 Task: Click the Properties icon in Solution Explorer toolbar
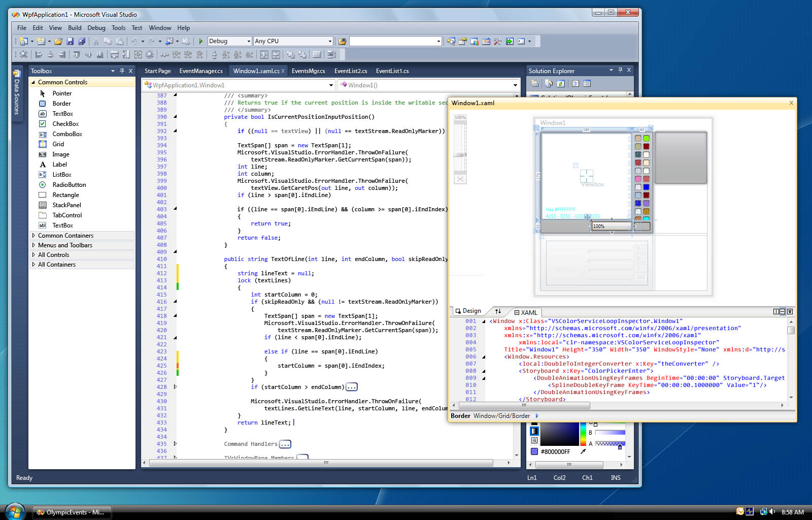(x=587, y=83)
